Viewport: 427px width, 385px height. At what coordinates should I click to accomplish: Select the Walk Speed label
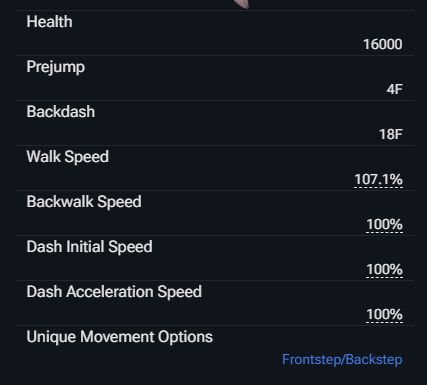point(68,157)
